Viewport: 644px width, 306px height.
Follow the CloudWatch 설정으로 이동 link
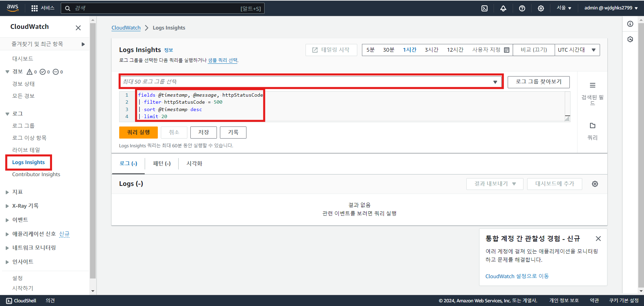point(517,276)
